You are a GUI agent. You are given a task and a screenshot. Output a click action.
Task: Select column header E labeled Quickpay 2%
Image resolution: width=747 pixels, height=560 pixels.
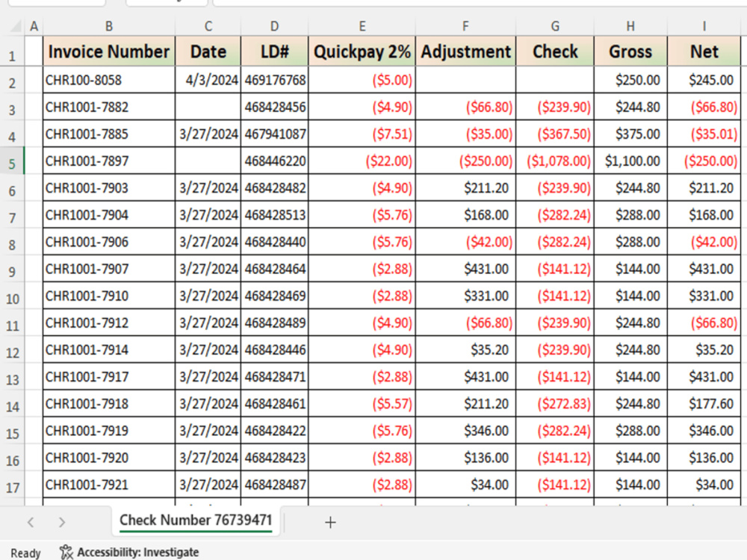pos(362,25)
